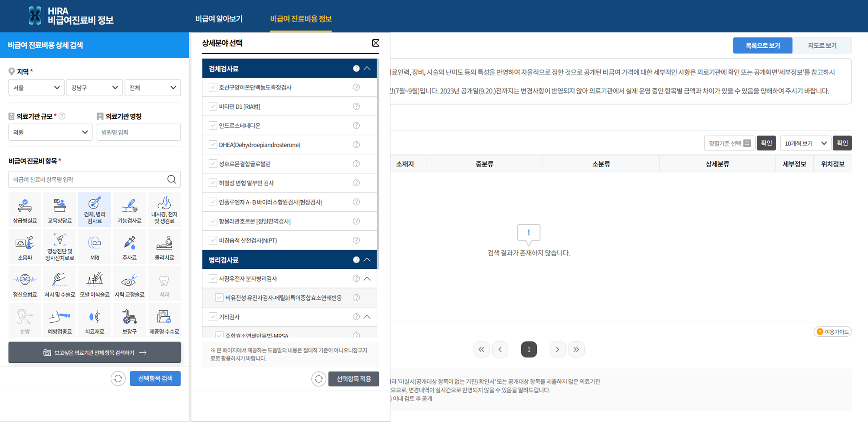The width and height of the screenshot is (868, 434).
Task: Type in the 병원명 입력 hospital name field
Action: click(x=138, y=132)
